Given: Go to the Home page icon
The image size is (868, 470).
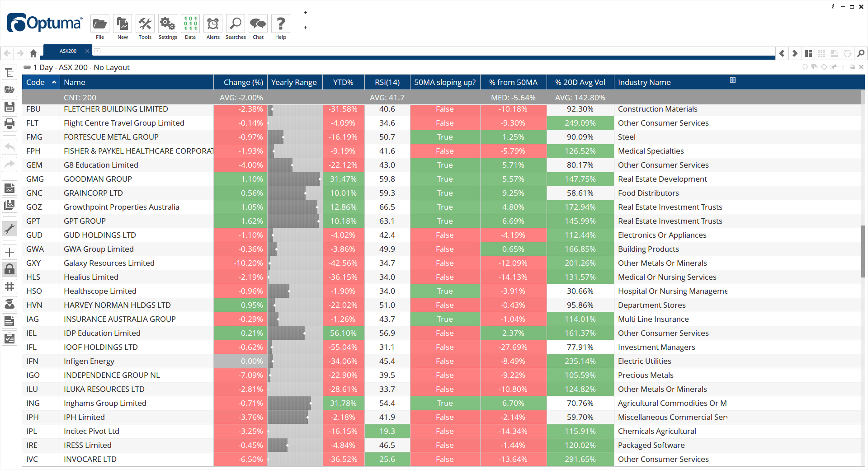Looking at the screenshot, I should (x=33, y=53).
